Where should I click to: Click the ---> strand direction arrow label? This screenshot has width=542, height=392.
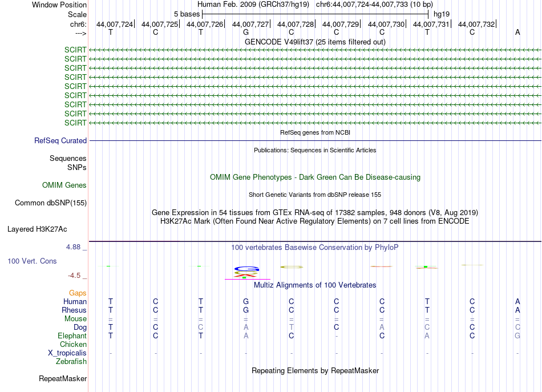click(x=80, y=33)
